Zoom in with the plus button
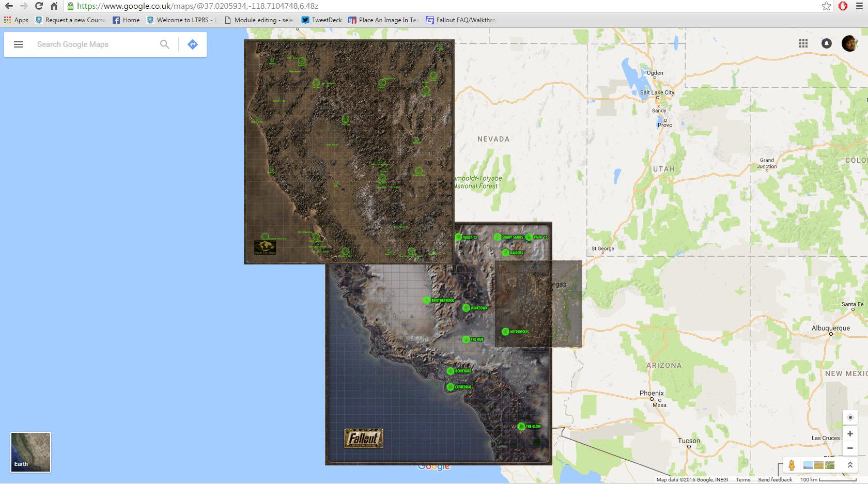Image resolution: width=868 pixels, height=484 pixels. point(849,433)
